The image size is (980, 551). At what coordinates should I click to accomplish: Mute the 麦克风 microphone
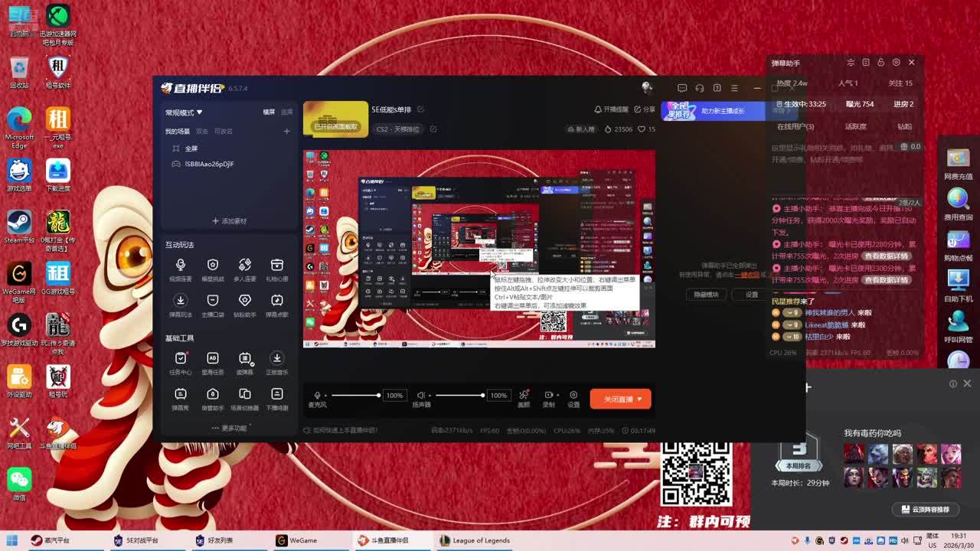(317, 396)
